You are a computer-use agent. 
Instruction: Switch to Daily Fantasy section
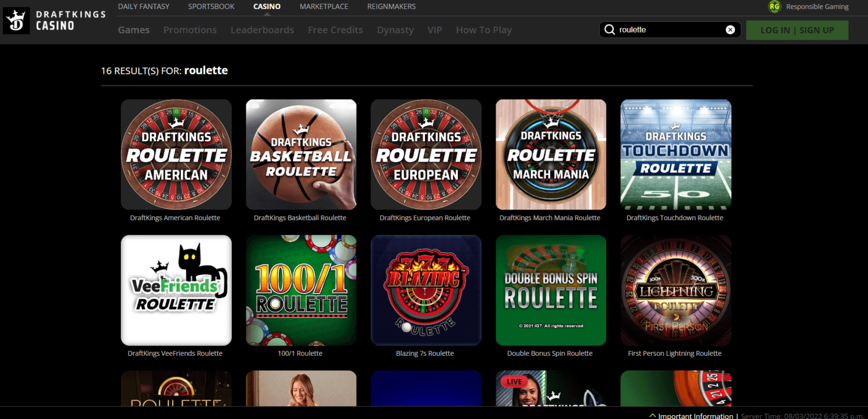coord(144,6)
